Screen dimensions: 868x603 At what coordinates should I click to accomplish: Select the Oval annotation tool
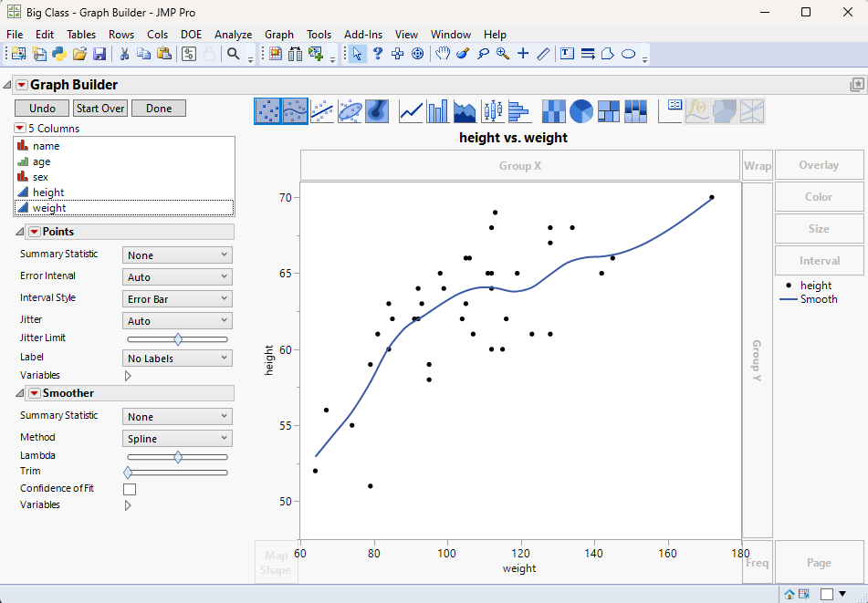(628, 54)
